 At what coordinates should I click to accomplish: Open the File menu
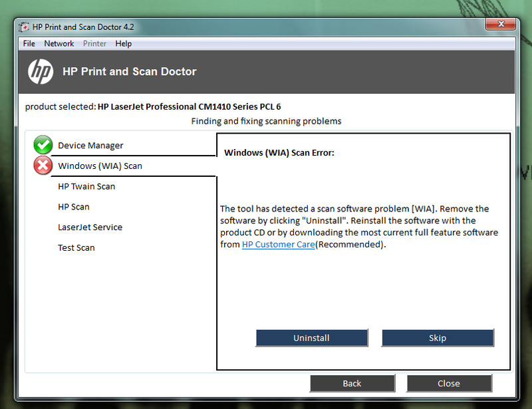point(29,43)
